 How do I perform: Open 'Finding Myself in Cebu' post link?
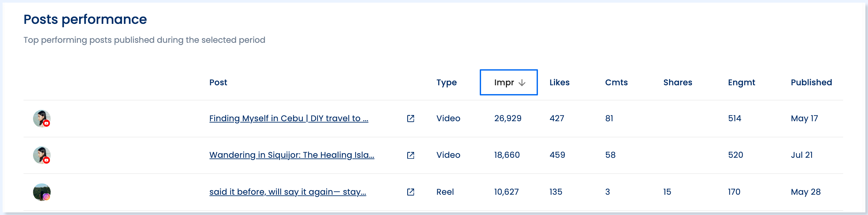pyautogui.click(x=289, y=119)
